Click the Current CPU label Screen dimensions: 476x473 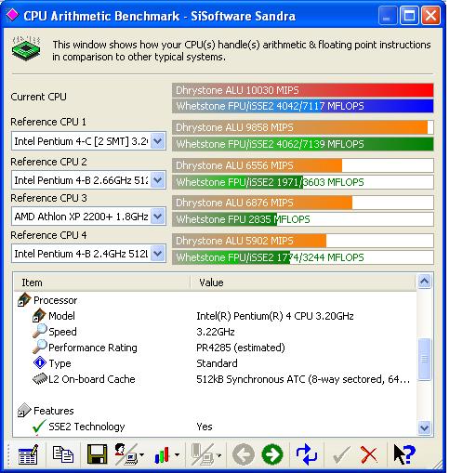click(x=38, y=97)
